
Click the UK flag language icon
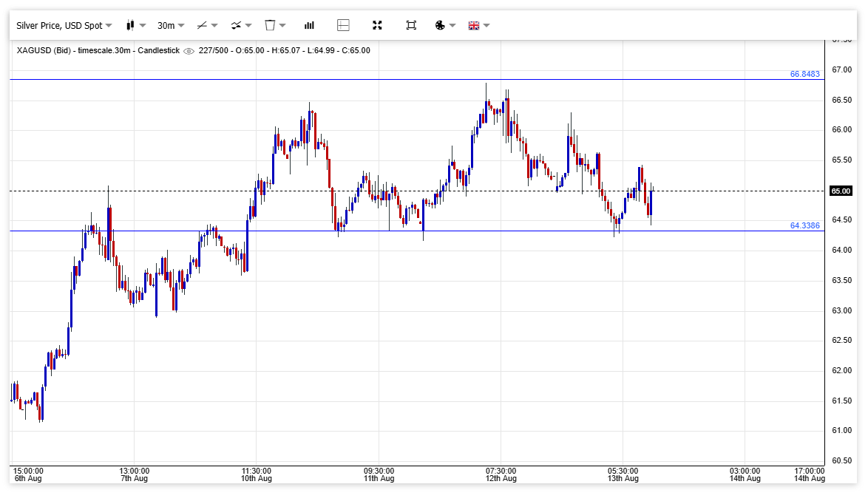[474, 25]
